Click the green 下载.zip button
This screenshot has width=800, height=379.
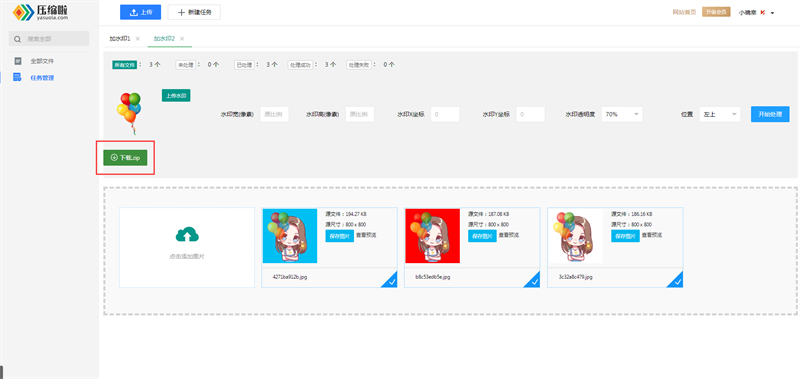coord(125,158)
